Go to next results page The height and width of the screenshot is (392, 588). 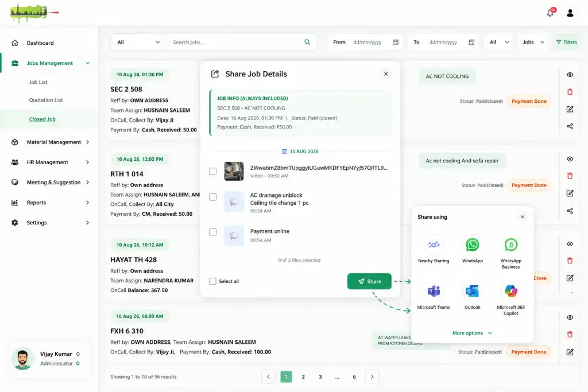coord(372,377)
